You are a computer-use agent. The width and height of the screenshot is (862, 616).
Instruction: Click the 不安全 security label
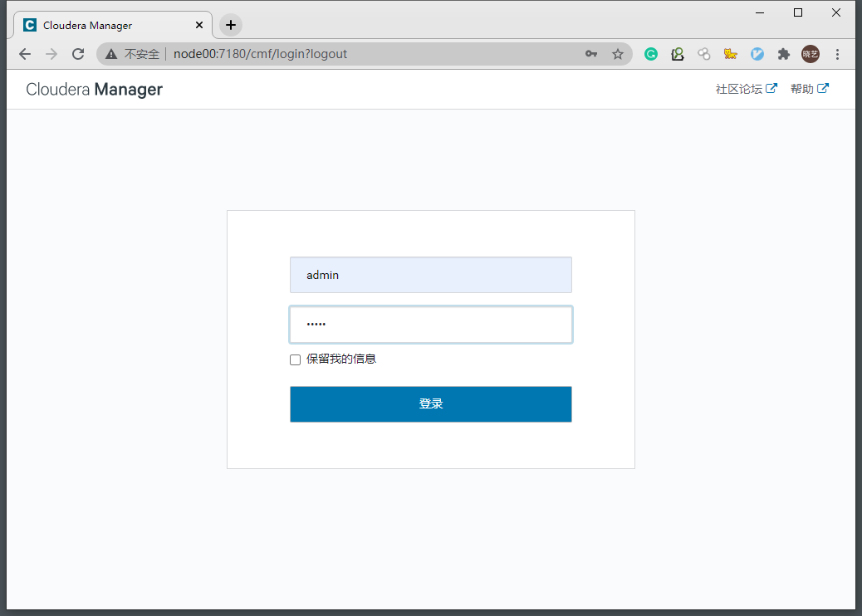click(x=142, y=54)
